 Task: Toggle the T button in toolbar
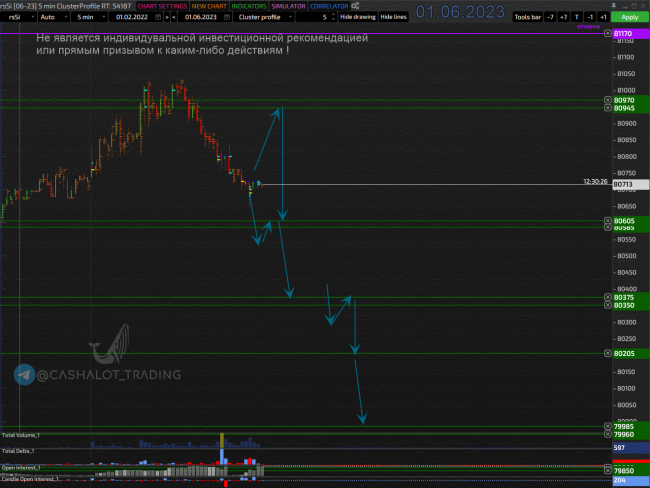click(577, 17)
